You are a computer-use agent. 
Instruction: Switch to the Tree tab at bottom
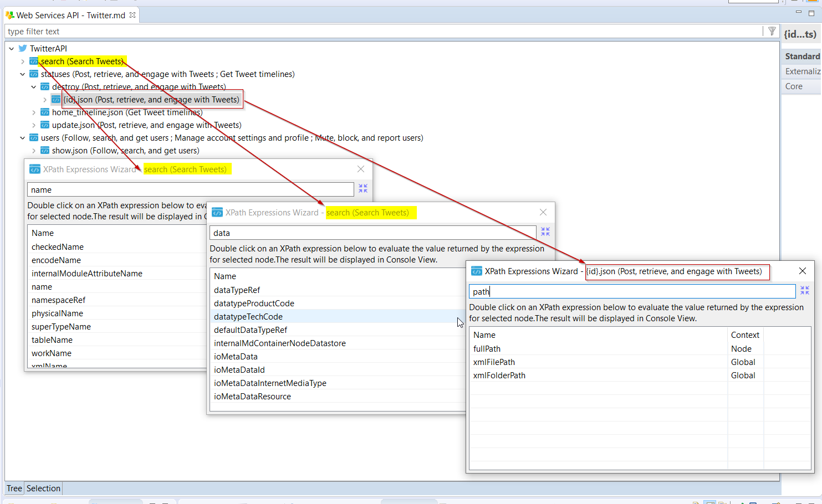click(14, 488)
